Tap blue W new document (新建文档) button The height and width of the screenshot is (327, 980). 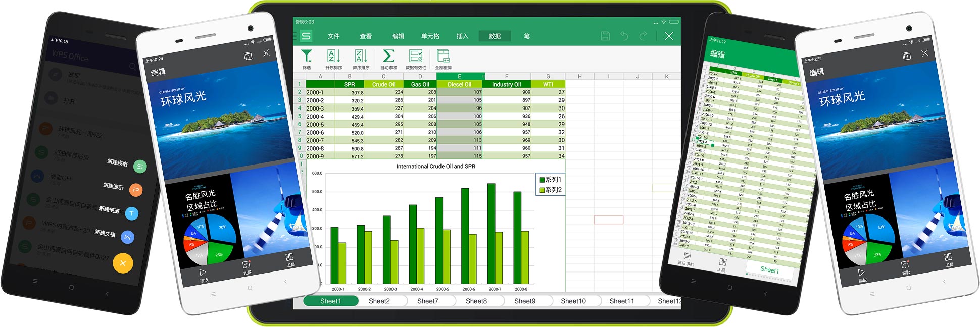[128, 236]
